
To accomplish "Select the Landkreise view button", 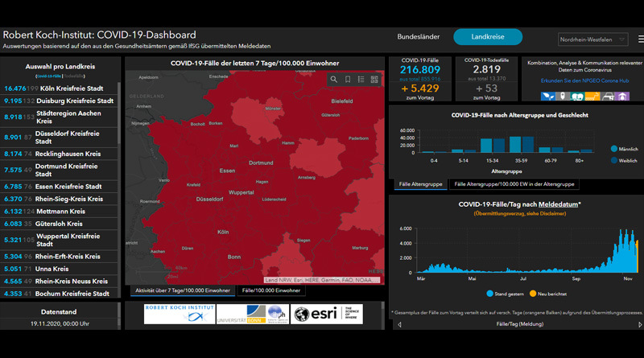I will [488, 37].
